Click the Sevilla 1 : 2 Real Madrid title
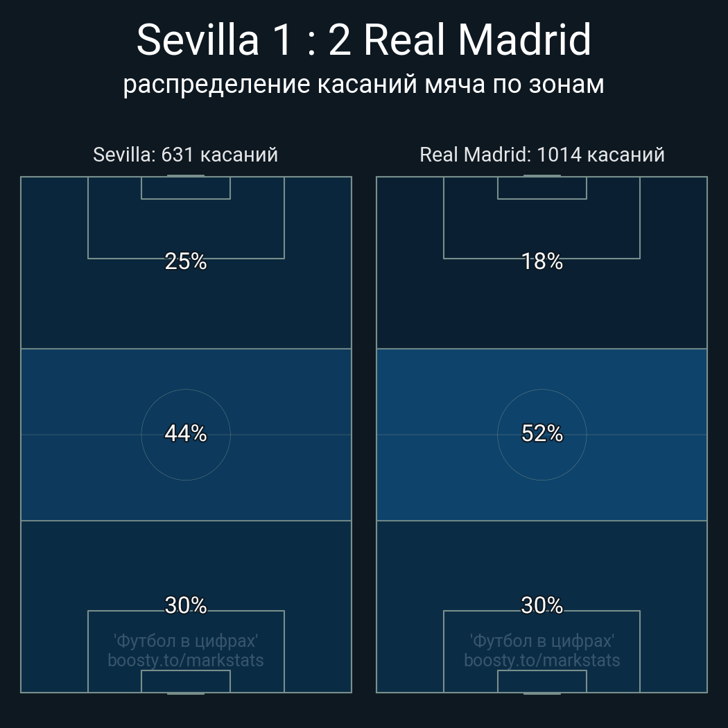Screen dimensions: 728x728 (x=364, y=40)
